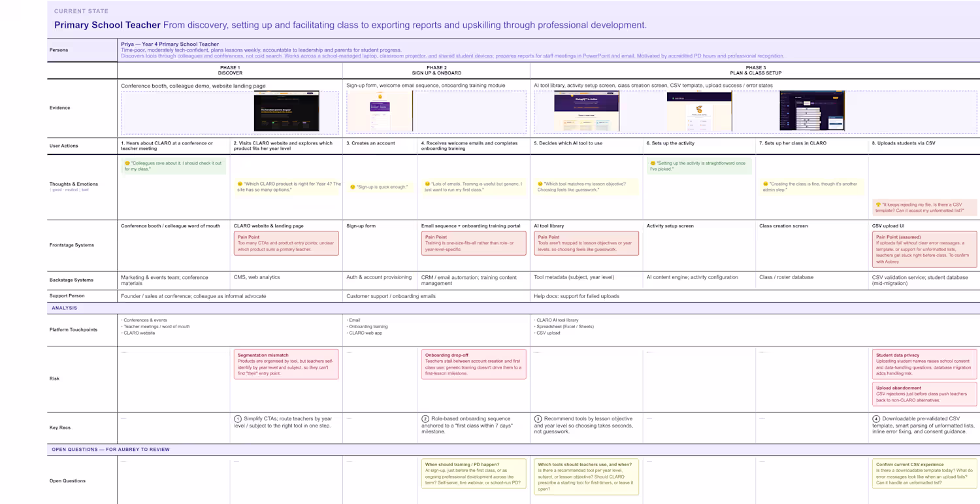This screenshot has width=980, height=504.
Task: Click the "Evidence" row label
Action: coord(59,108)
